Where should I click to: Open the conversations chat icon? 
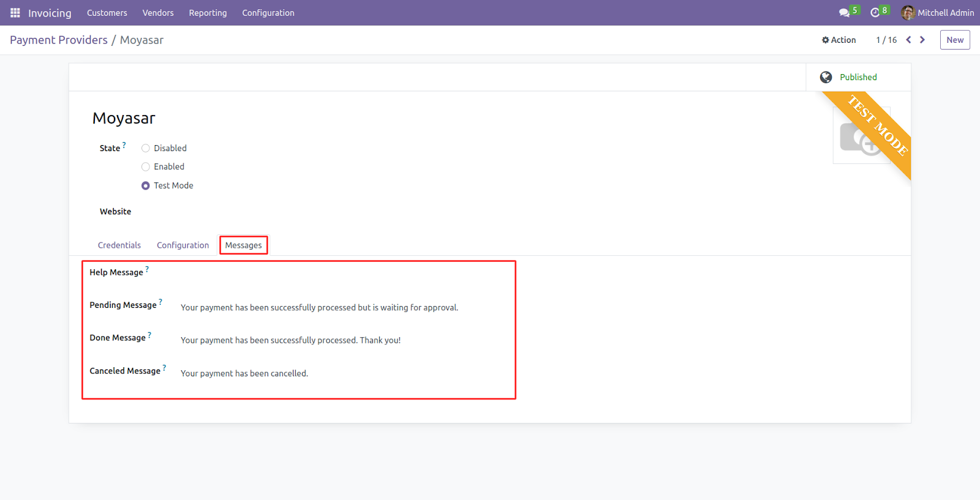[x=844, y=13]
